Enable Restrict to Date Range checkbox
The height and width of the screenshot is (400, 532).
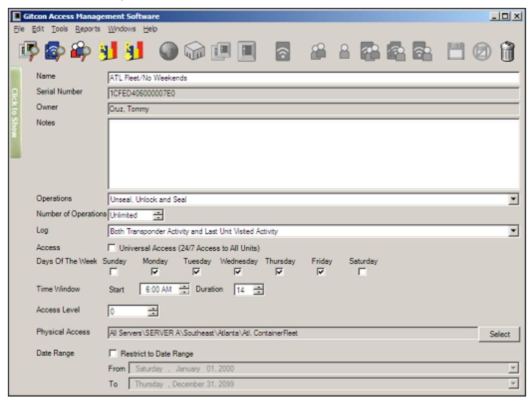click(113, 354)
